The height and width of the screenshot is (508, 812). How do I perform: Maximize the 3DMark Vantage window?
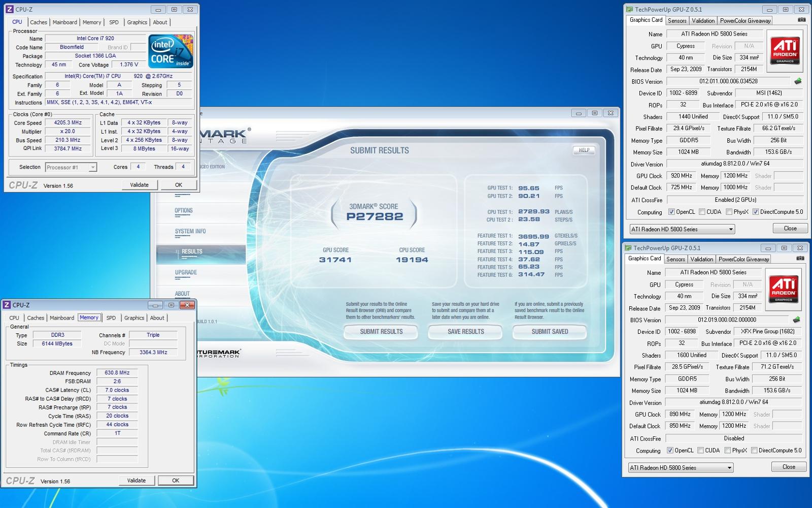pos(594,113)
